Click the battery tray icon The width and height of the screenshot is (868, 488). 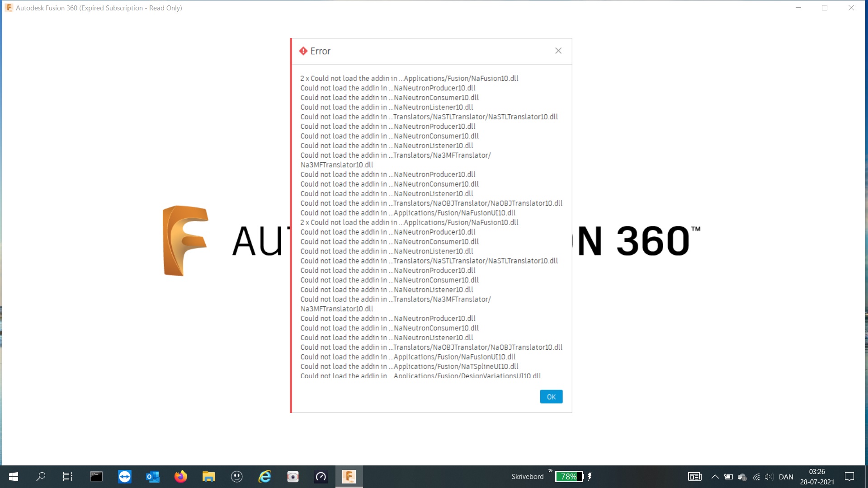[729, 477]
